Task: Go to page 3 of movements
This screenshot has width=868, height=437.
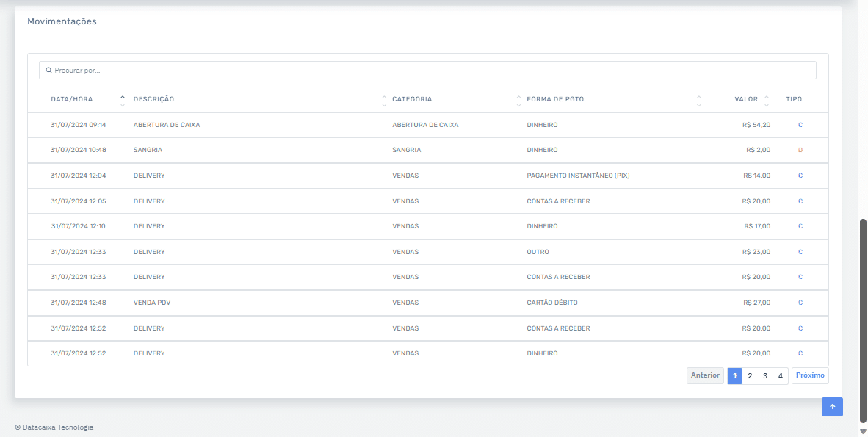Action: coord(765,376)
